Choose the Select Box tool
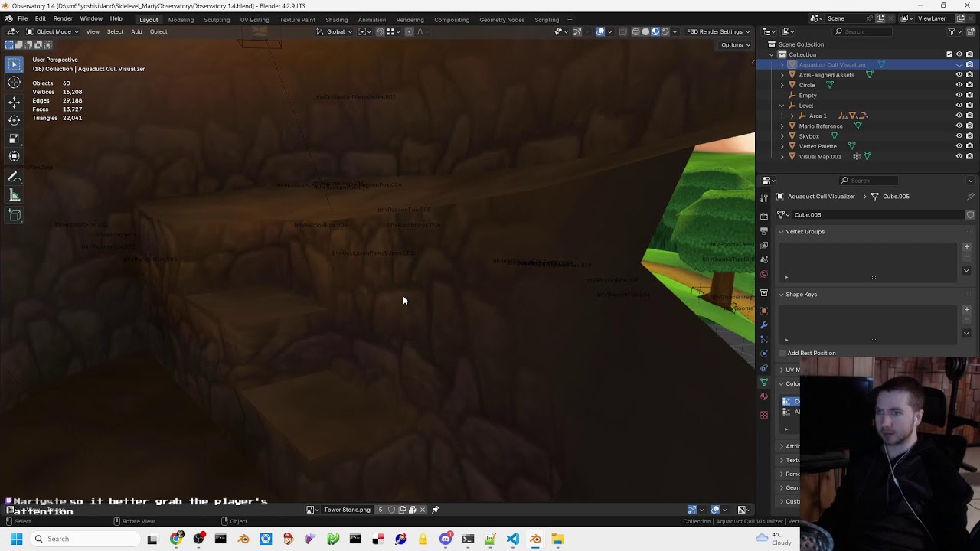Viewport: 980px width, 551px height. coord(15,64)
